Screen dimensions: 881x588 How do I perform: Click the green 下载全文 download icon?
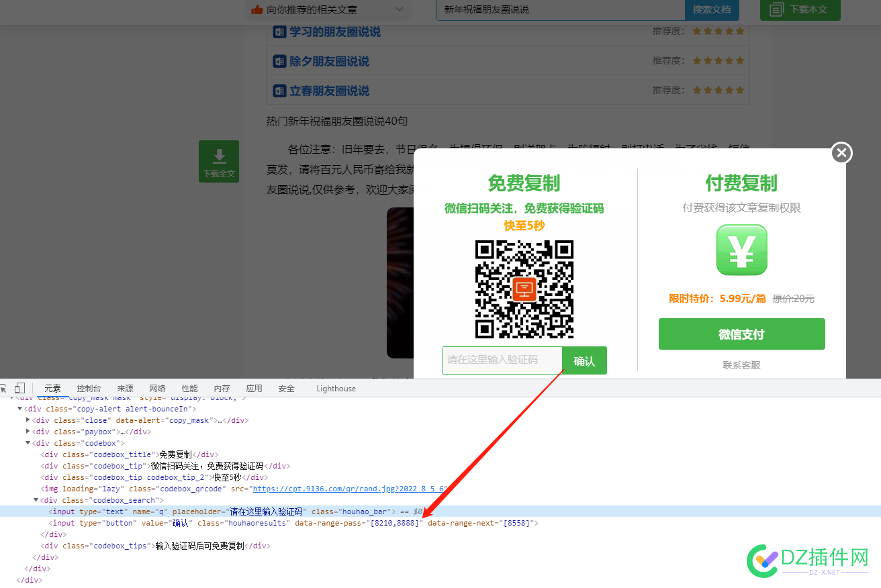tap(219, 161)
